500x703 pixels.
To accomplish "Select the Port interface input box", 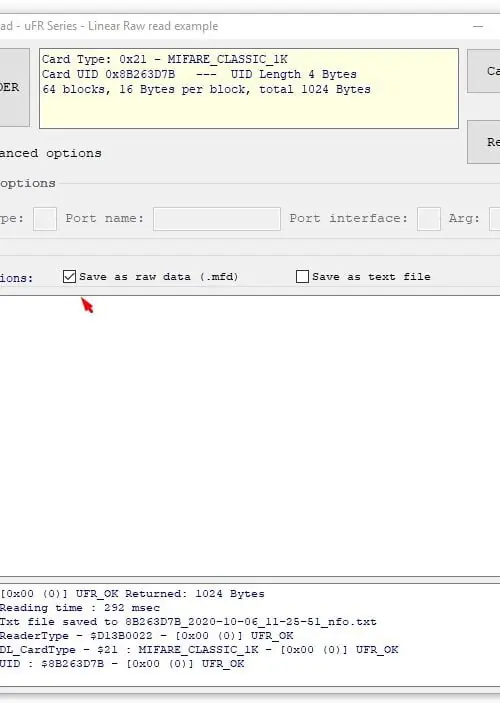I will [429, 219].
